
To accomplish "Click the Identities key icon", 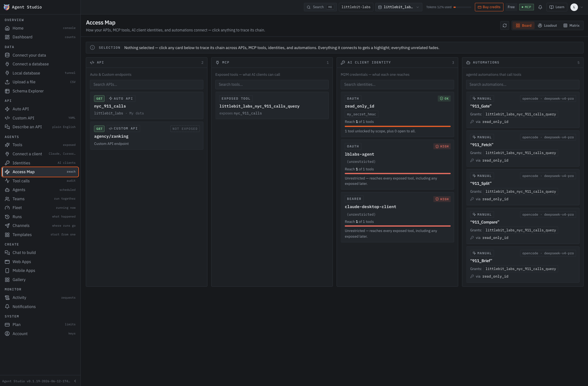I will (x=7, y=163).
